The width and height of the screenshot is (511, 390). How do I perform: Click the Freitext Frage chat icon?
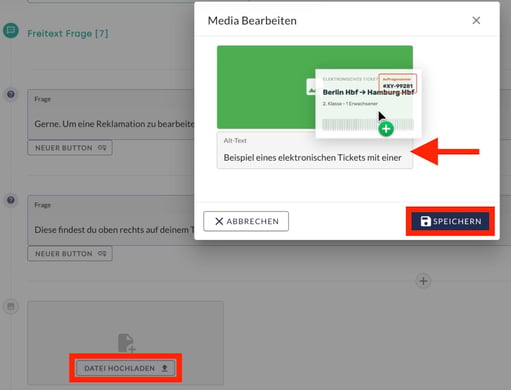tap(11, 31)
